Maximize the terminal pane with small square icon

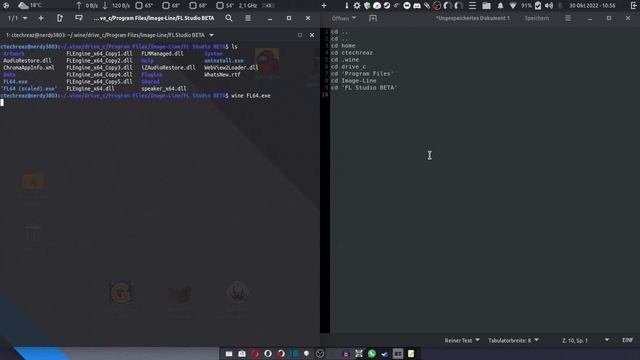(300, 35)
